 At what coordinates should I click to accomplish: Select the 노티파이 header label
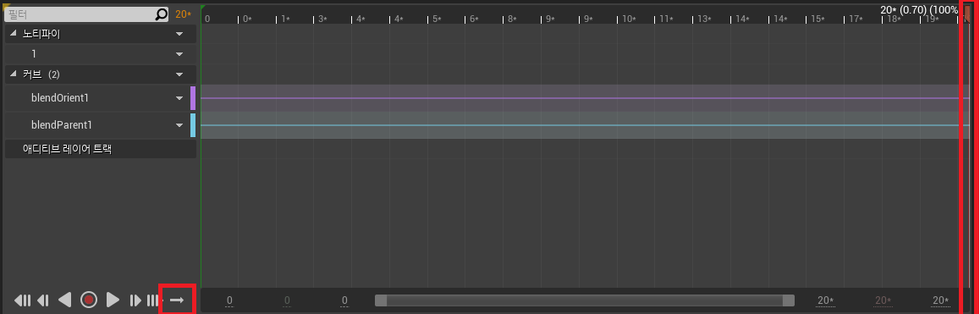pyautogui.click(x=41, y=34)
